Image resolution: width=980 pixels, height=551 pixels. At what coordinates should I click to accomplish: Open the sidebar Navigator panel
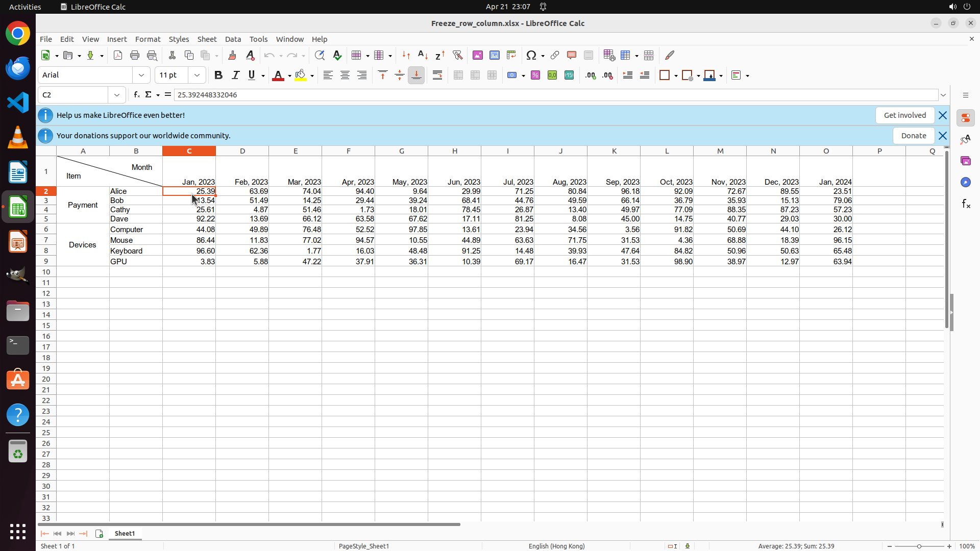pyautogui.click(x=965, y=182)
